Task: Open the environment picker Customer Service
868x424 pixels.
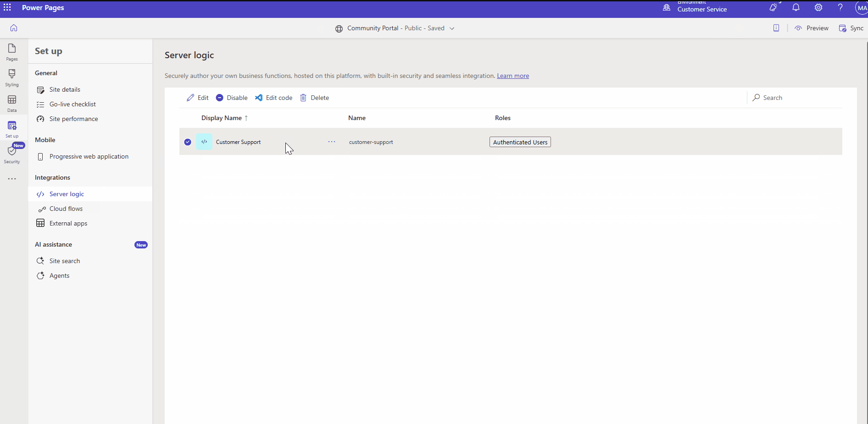Action: [695, 8]
